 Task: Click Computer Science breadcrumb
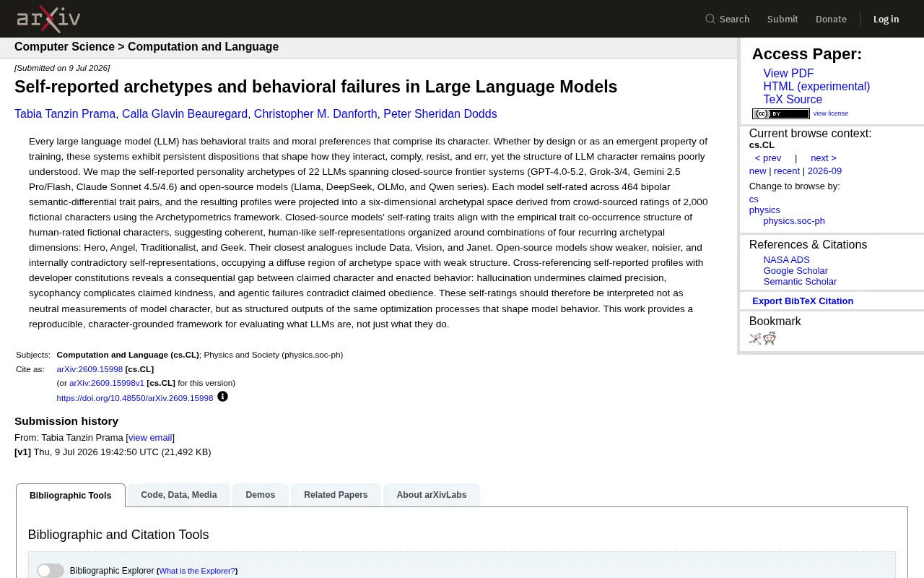tap(64, 47)
